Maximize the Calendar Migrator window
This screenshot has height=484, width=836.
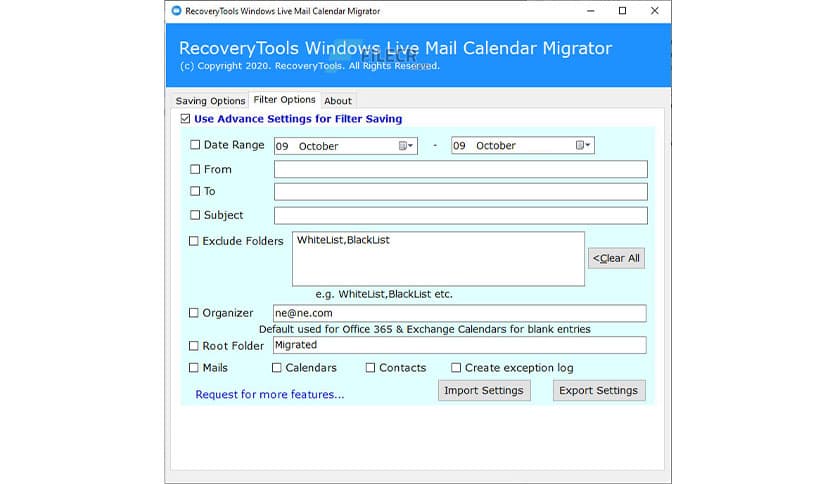pos(622,11)
